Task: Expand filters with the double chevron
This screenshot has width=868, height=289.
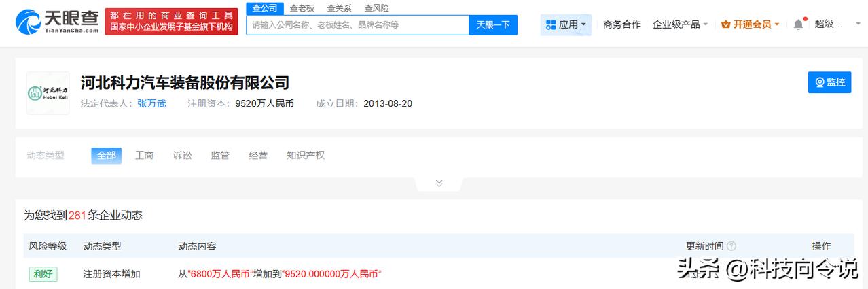Action: 439,183
